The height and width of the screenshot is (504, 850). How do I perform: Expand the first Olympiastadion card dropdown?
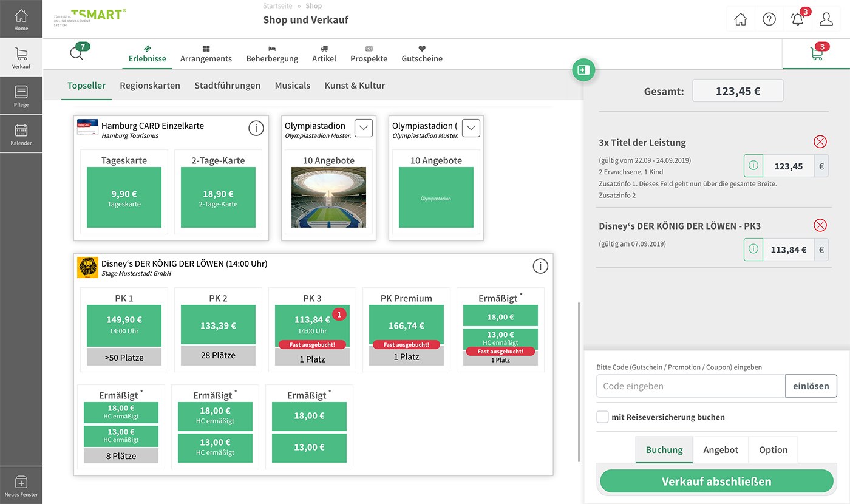[x=363, y=128]
